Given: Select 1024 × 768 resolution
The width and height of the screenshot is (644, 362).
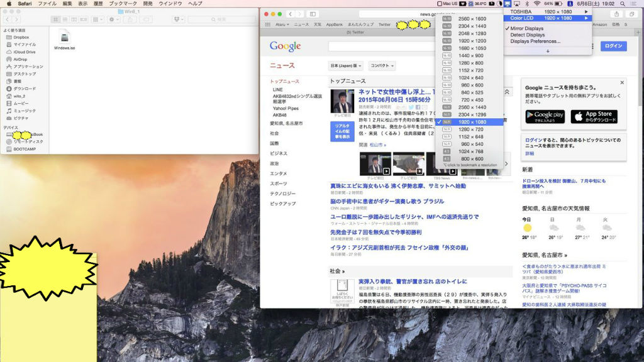Looking at the screenshot, I should coord(469,151).
